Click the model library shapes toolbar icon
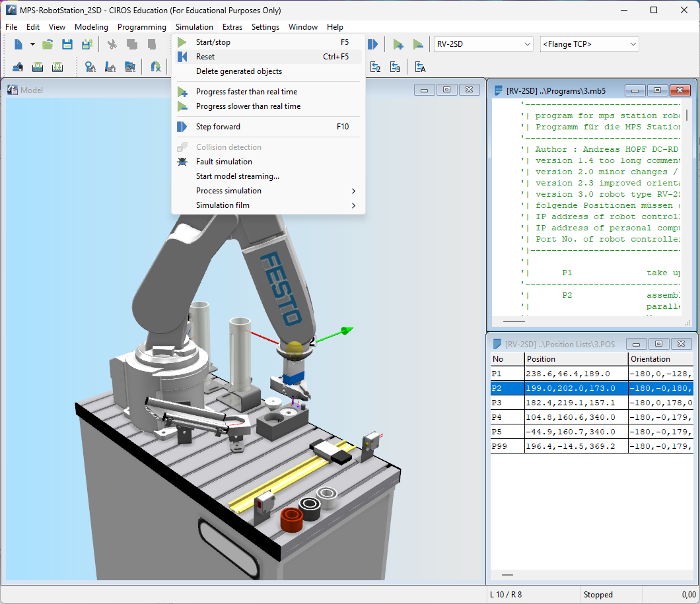Screen dimensions: 700x604 [18, 67]
